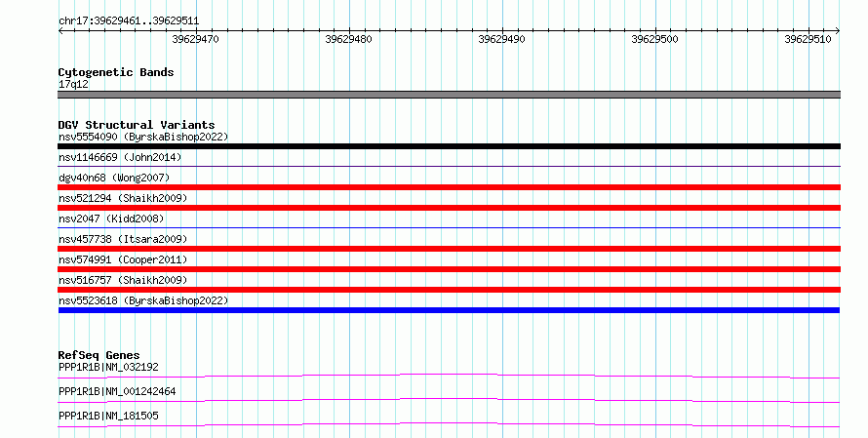The width and height of the screenshot is (868, 438).
Task: Open variant nsv457738 (Itsara2009)
Action: tap(123, 239)
